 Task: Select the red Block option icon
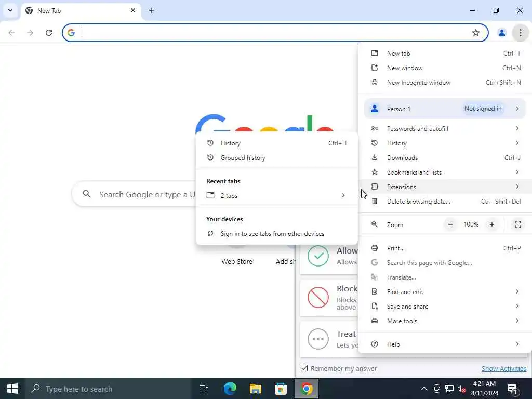(x=318, y=297)
